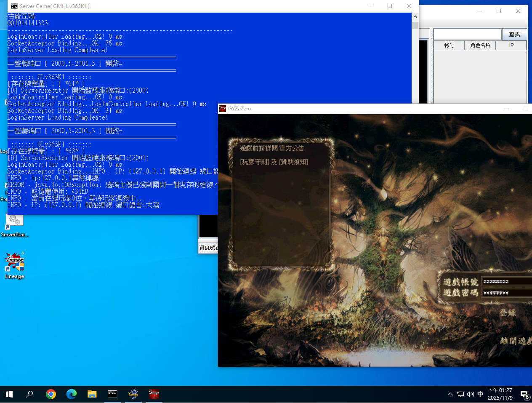Click the 記憶體使用: 431MB log line
Image resolution: width=532 pixels, height=403 pixels.
click(48, 192)
